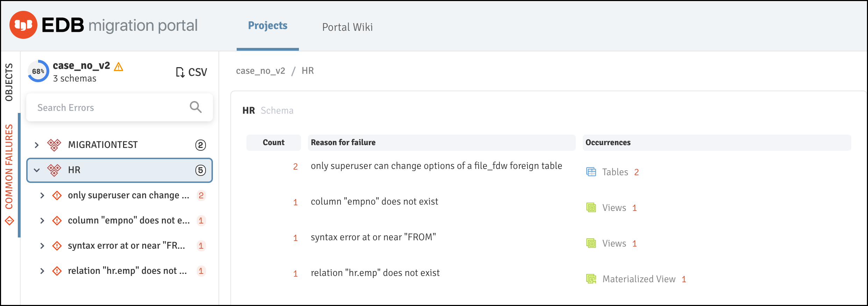
Task: Click the search magnifier icon
Action: pos(196,107)
